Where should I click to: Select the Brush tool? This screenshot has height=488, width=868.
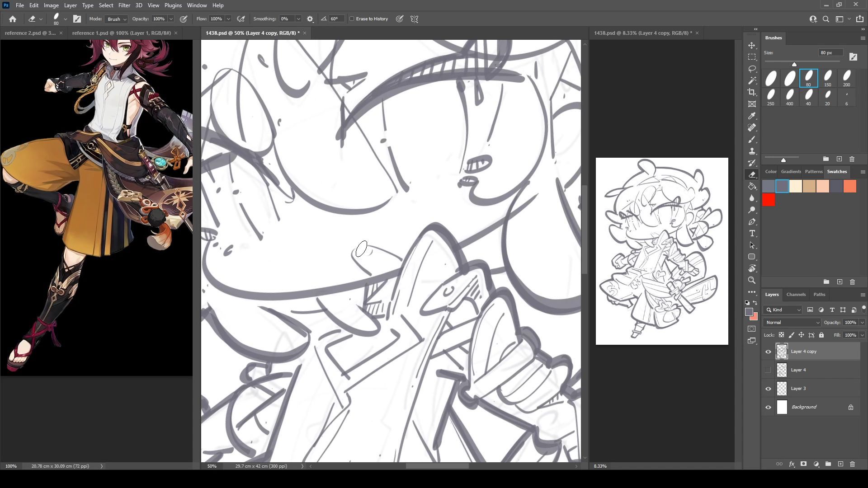tap(752, 140)
